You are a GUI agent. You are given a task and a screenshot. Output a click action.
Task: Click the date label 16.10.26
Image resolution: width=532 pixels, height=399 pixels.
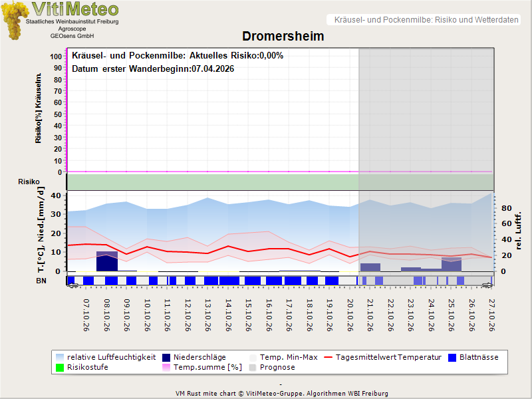click(269, 315)
